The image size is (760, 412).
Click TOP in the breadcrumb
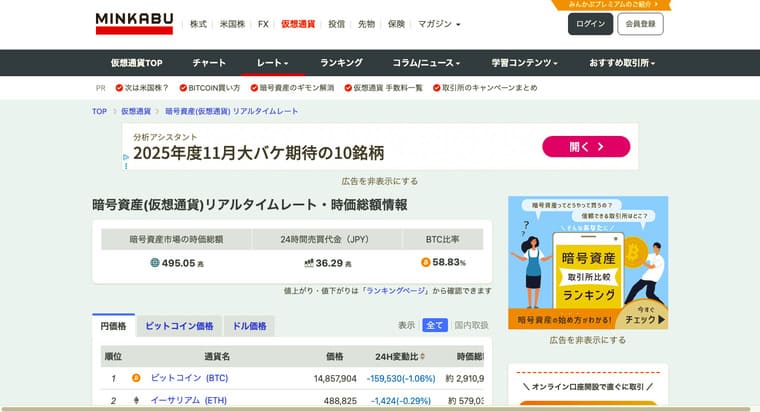point(99,111)
